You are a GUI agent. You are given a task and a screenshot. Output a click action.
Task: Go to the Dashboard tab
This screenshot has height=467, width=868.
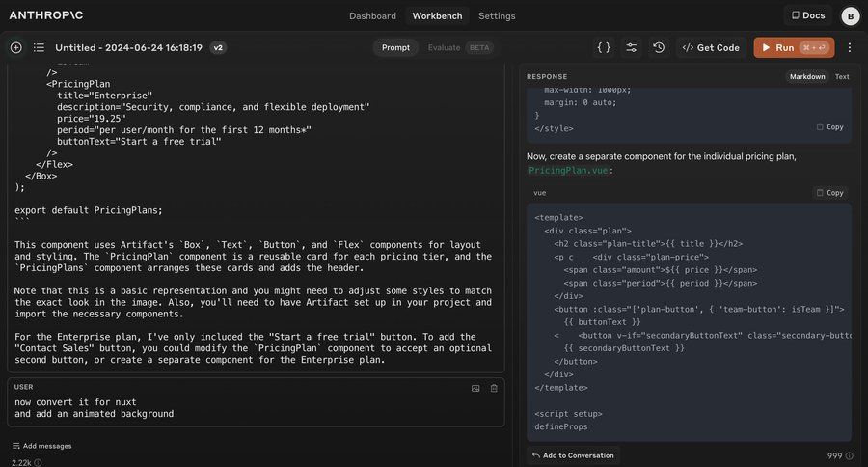pyautogui.click(x=372, y=16)
